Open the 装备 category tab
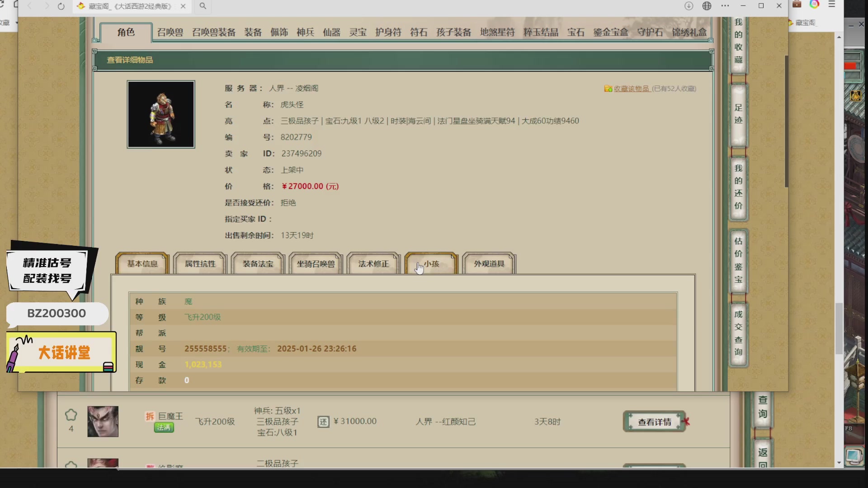868x488 pixels. click(253, 32)
